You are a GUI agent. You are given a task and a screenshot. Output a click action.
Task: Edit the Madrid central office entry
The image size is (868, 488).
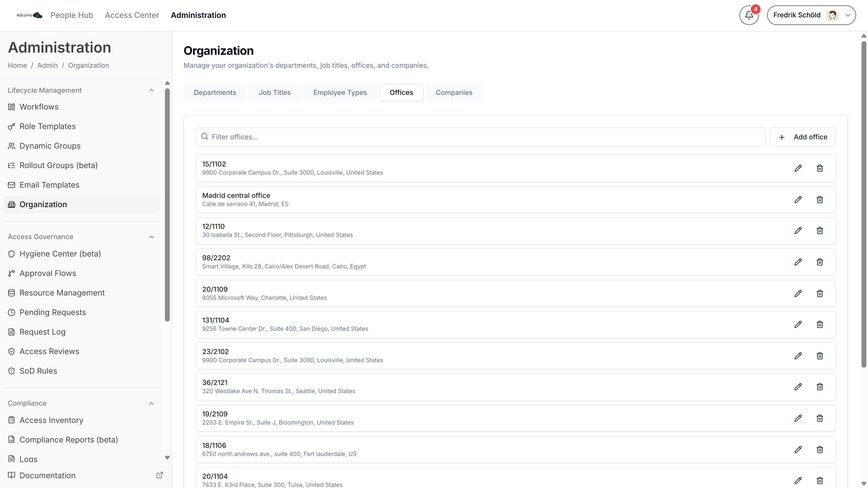[x=798, y=200]
